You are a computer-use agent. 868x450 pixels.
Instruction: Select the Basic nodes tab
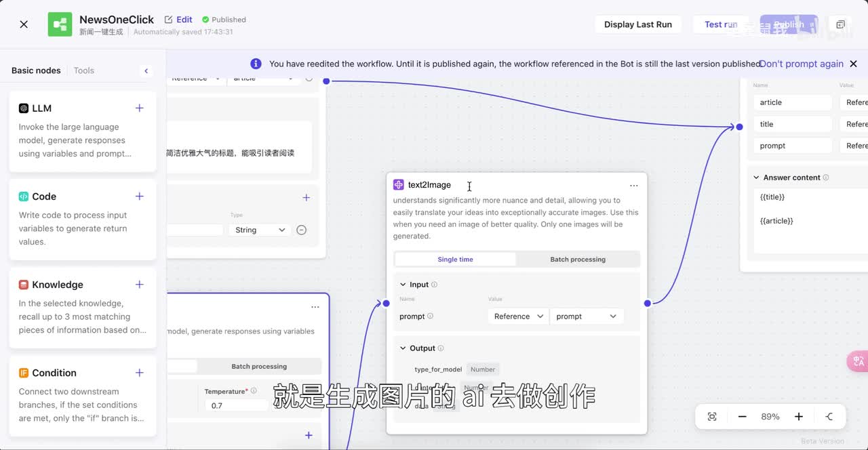pyautogui.click(x=36, y=70)
